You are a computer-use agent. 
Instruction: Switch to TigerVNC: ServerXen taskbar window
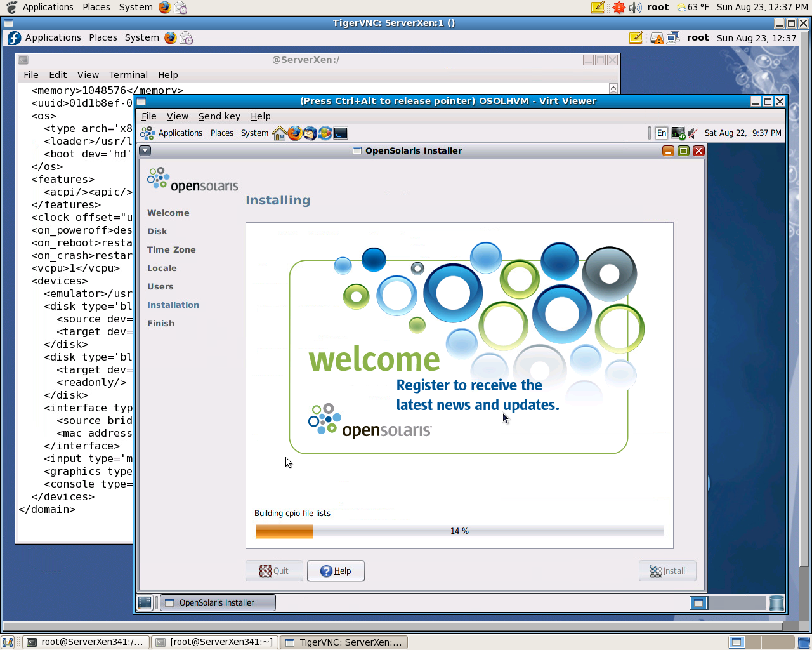(x=344, y=642)
